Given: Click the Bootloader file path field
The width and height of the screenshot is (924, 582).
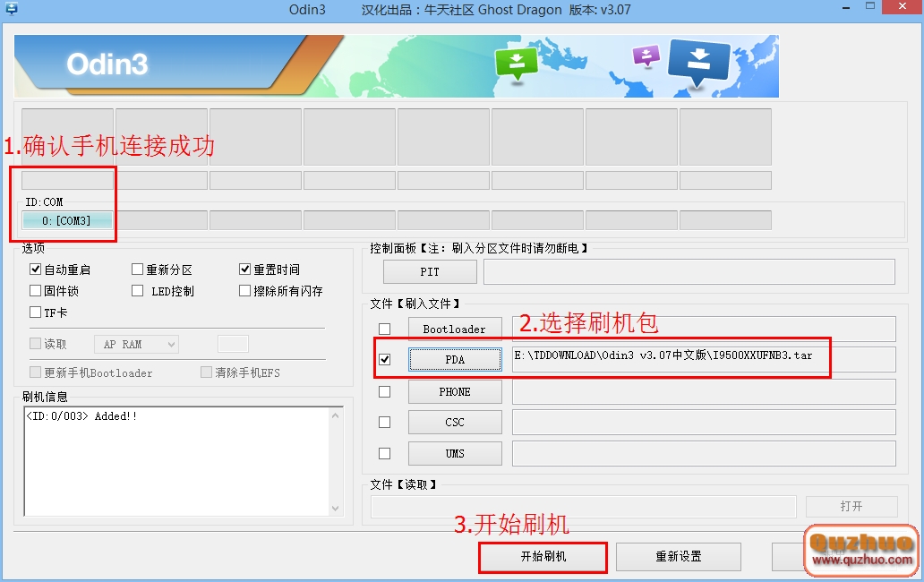Looking at the screenshot, I should click(x=704, y=329).
